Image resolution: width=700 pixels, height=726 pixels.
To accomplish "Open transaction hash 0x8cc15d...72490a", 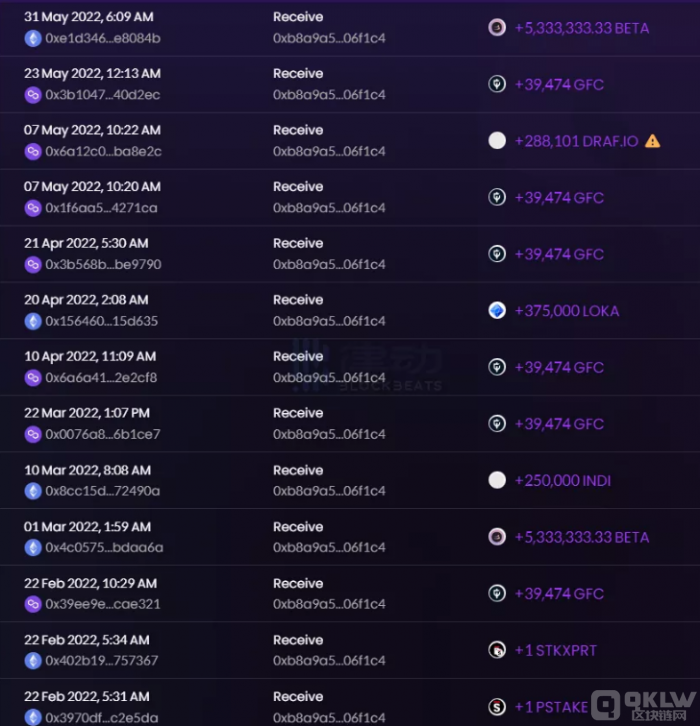I will click(x=102, y=491).
